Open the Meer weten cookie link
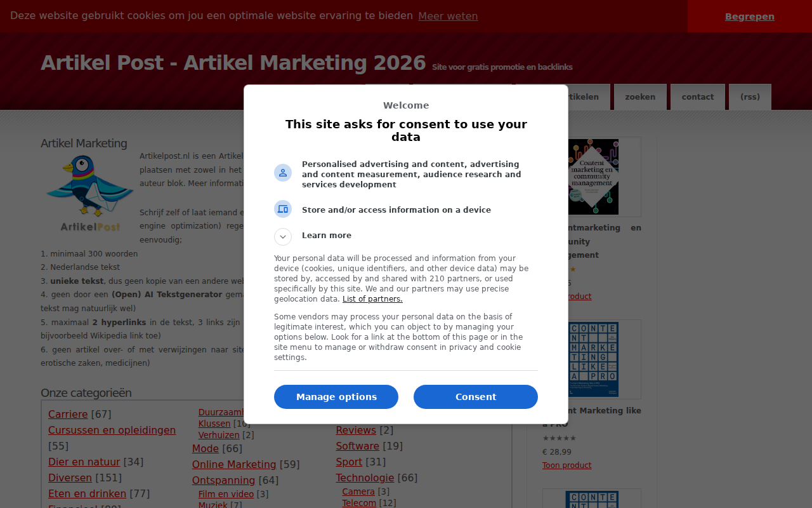 448,16
